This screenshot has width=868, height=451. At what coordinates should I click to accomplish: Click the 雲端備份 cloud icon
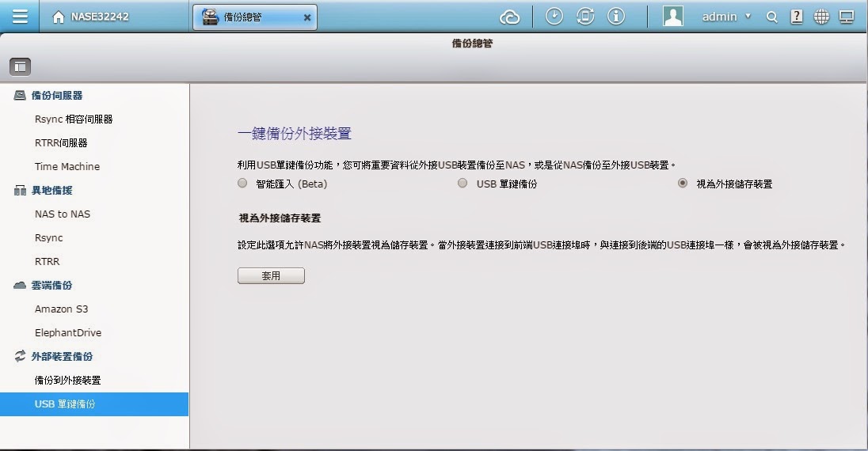tap(19, 285)
